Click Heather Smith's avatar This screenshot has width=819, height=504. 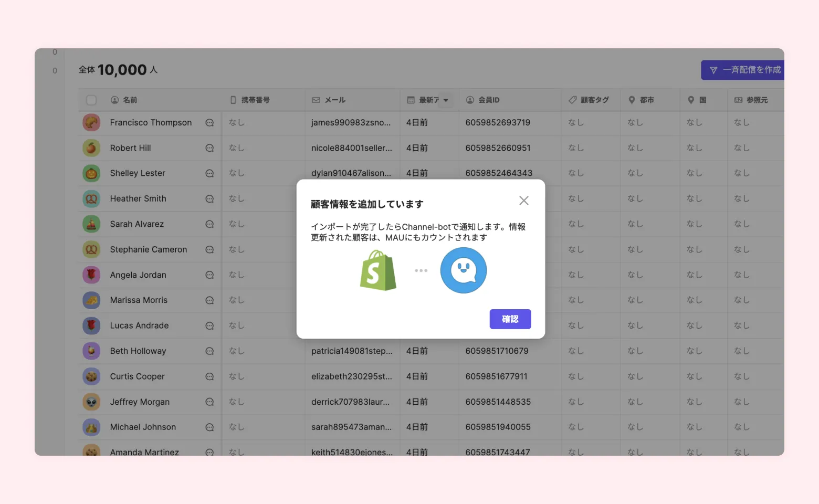pos(91,198)
